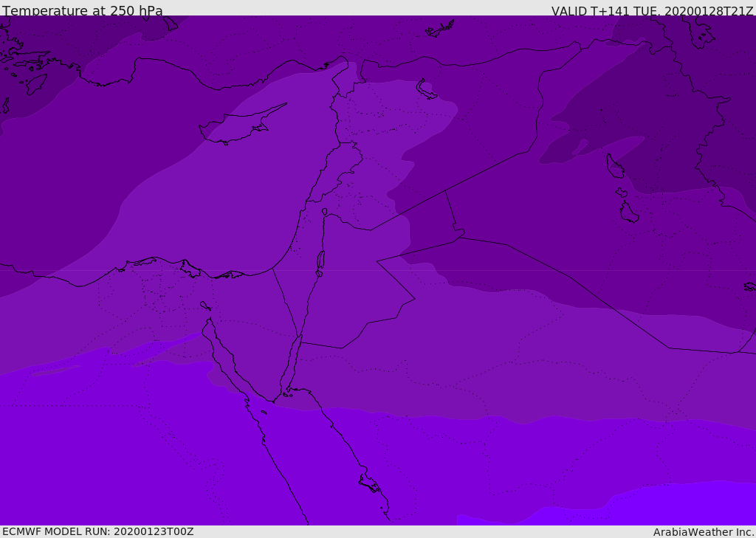Click the 'ArabiaWeather Inc' credit text
This screenshot has width=756, height=538.
703,532
